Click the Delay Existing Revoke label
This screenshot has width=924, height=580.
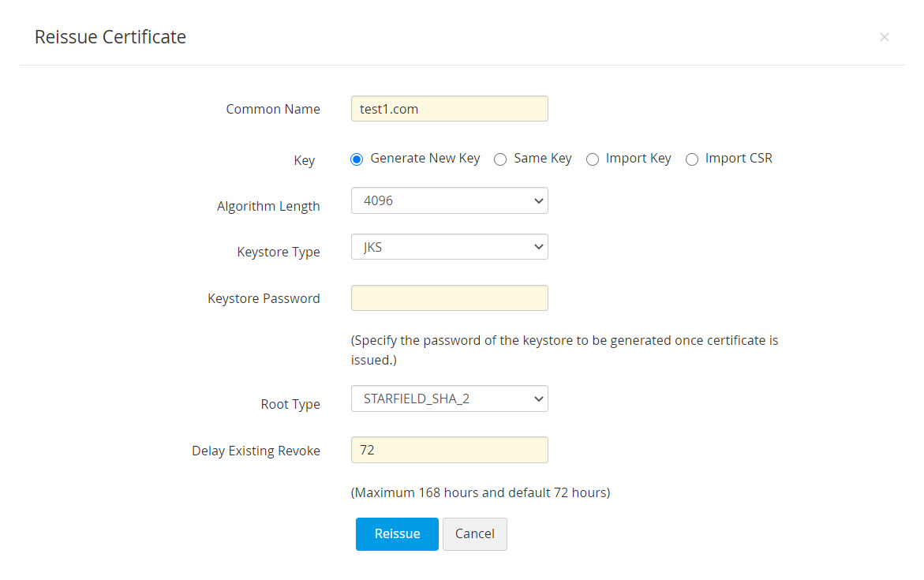pyautogui.click(x=256, y=451)
